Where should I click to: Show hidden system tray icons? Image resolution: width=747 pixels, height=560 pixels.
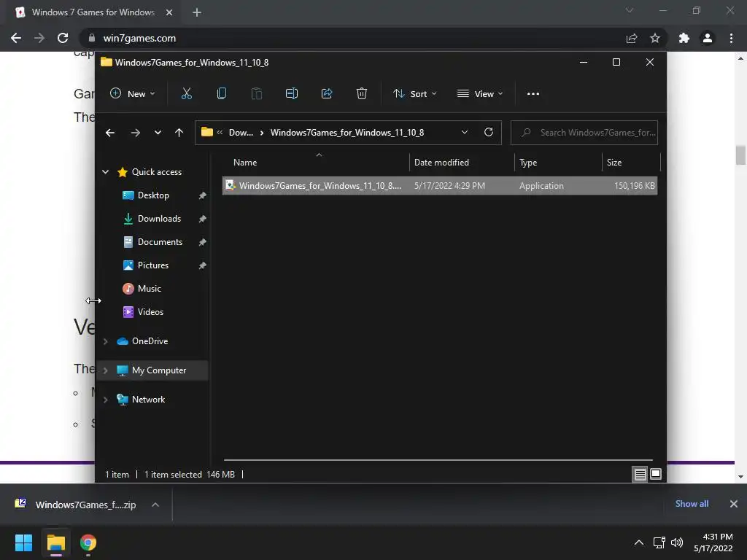639,542
